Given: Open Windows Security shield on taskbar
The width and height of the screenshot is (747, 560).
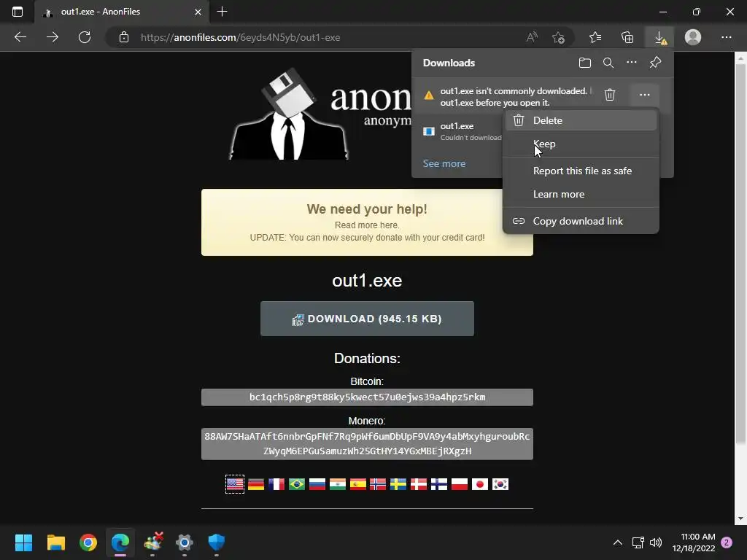Looking at the screenshot, I should (x=216, y=542).
